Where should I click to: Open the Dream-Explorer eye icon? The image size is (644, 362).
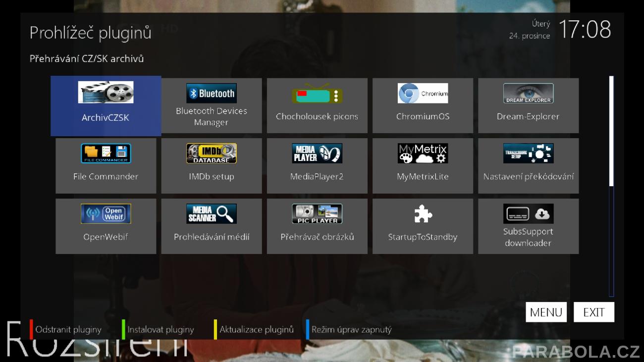[x=528, y=93]
